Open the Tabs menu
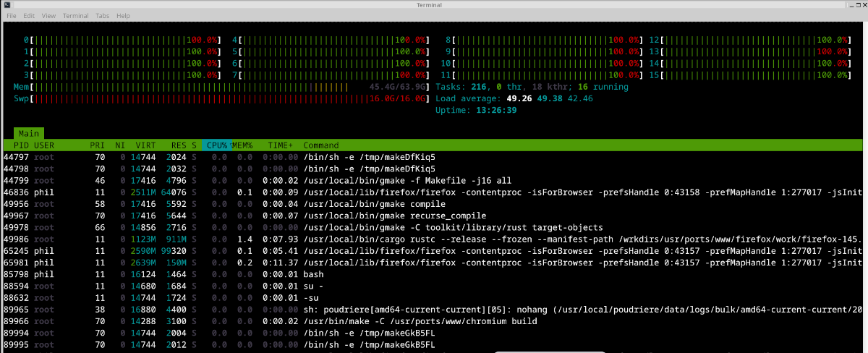 103,15
